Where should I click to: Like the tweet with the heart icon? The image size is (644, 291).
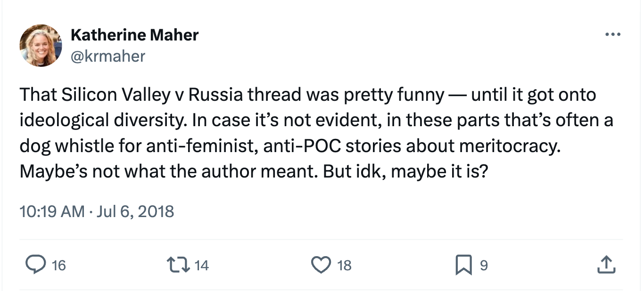click(x=321, y=265)
